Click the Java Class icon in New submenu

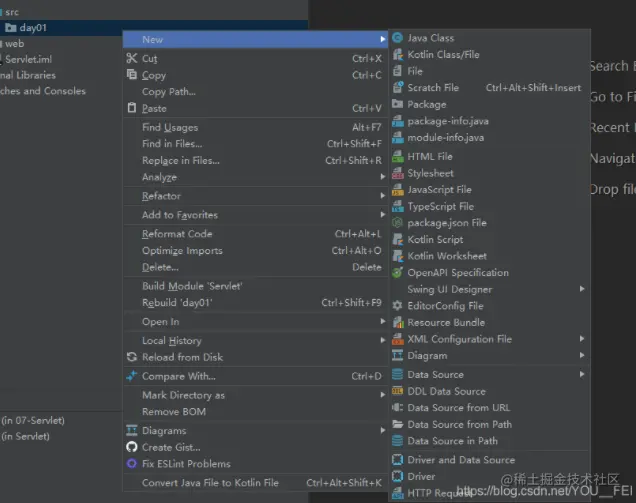click(x=398, y=38)
